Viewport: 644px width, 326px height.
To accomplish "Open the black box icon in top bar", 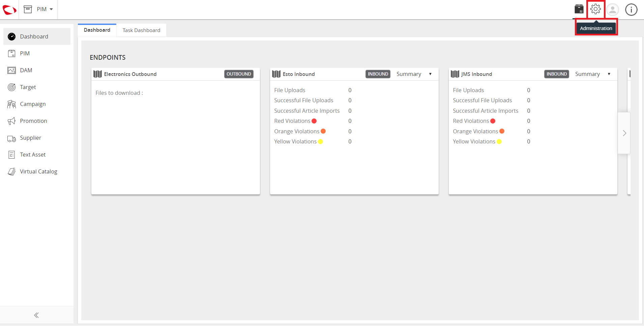I will click(579, 9).
